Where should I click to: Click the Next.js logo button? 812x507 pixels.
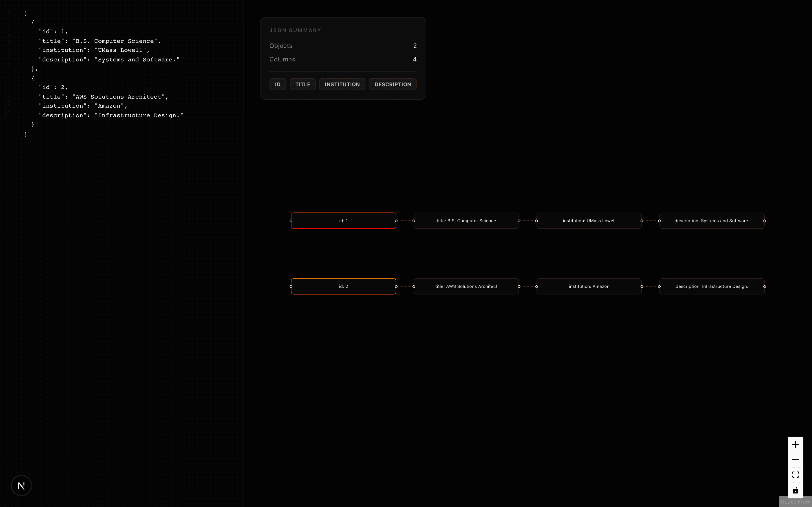pos(21,485)
